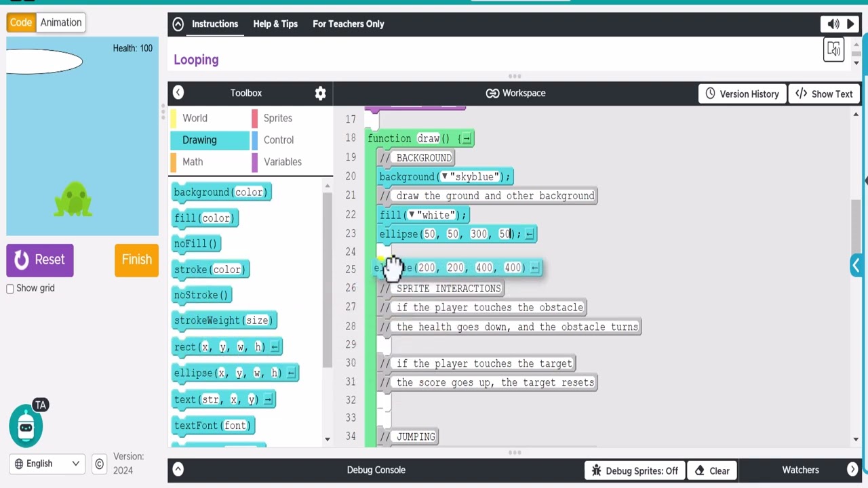Click the Reset button
Viewport: 868px width, 488px height.
[x=40, y=260]
